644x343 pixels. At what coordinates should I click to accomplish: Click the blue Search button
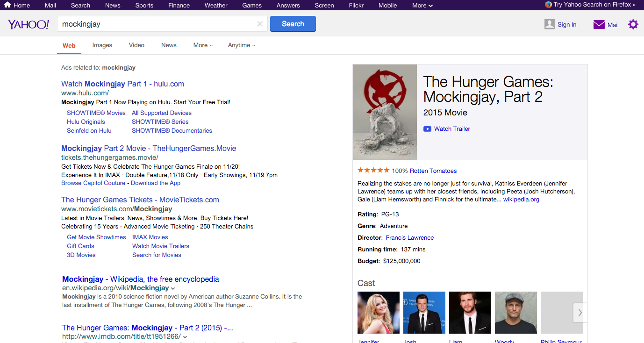(x=293, y=24)
